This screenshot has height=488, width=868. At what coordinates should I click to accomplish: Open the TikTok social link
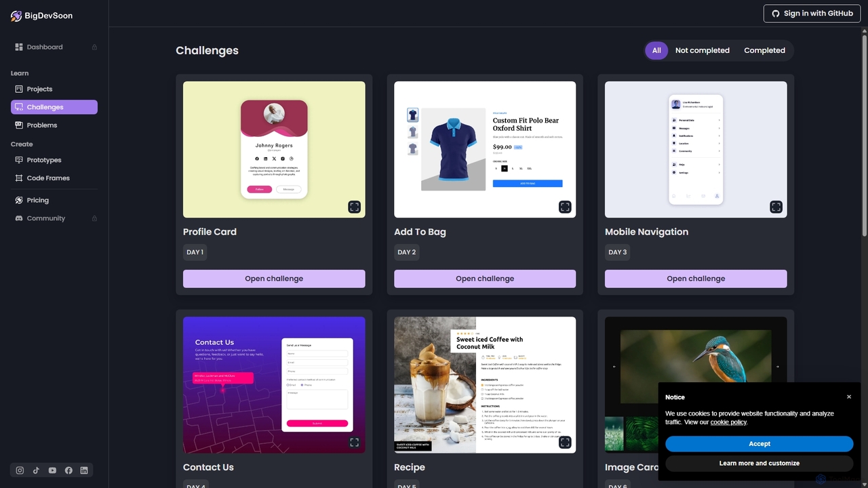pos(36,470)
